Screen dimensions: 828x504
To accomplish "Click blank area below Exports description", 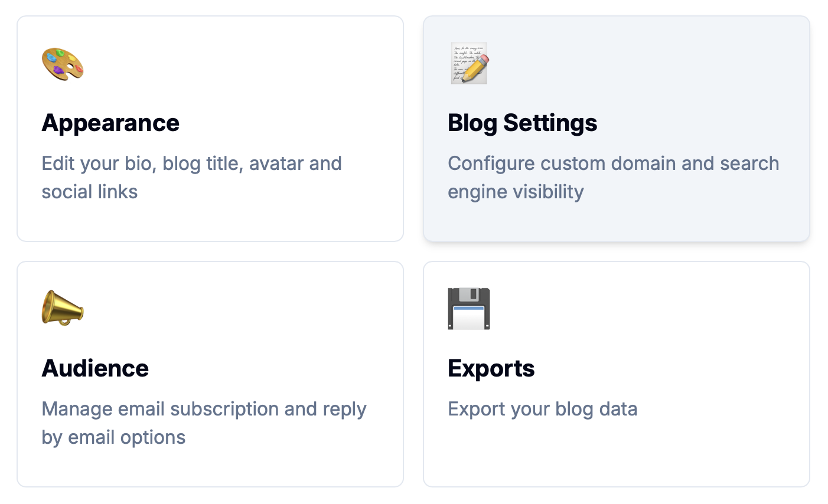I will point(614,454).
